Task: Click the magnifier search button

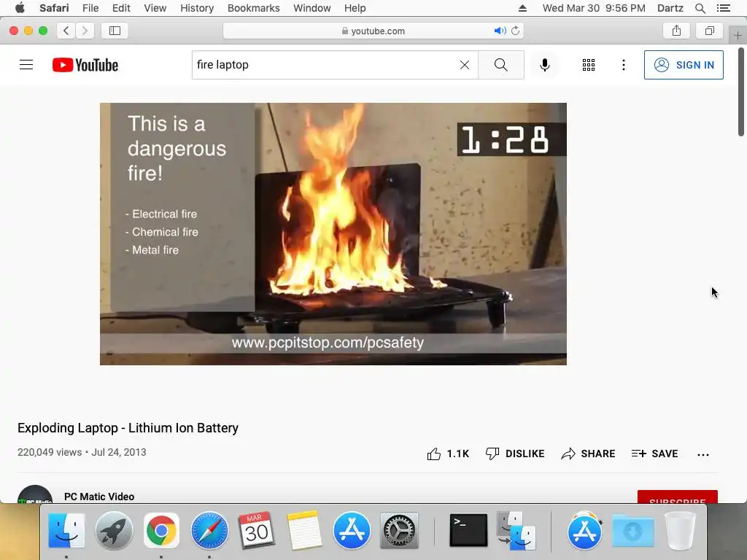Action: coord(500,65)
